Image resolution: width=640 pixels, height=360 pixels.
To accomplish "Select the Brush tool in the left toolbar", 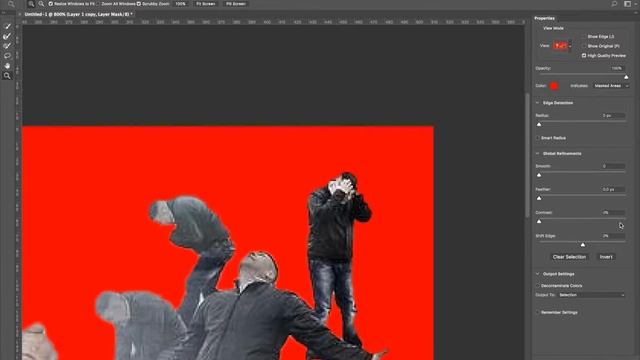I will (x=7, y=46).
